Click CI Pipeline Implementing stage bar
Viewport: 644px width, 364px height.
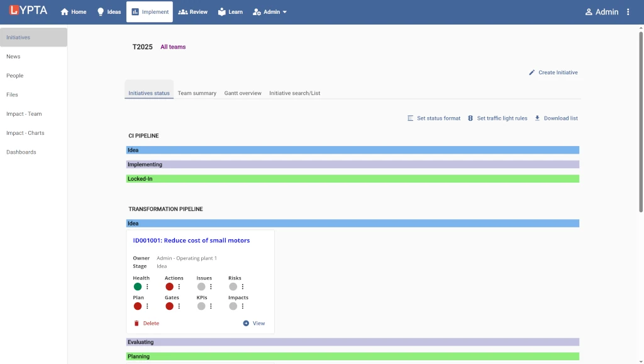(352, 164)
